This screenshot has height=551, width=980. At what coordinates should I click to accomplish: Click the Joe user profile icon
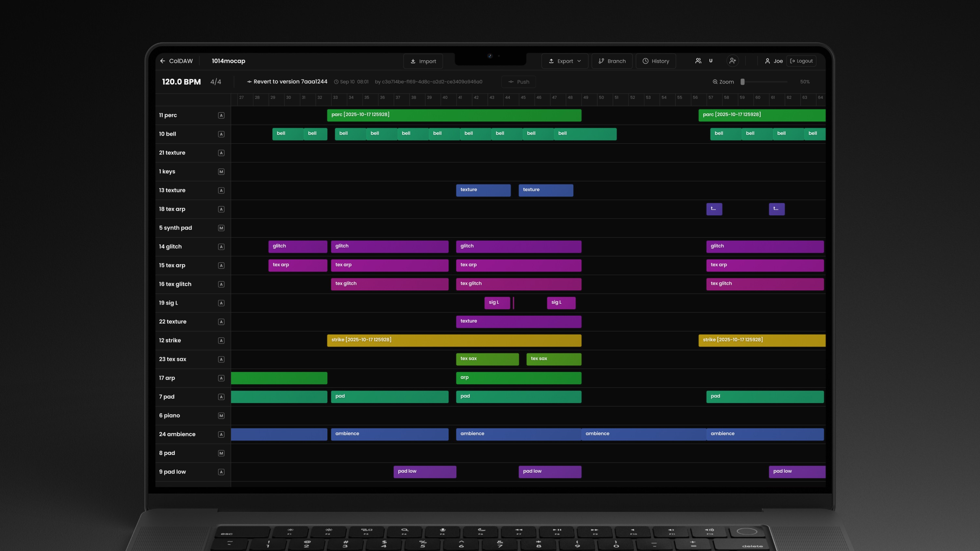(x=767, y=61)
